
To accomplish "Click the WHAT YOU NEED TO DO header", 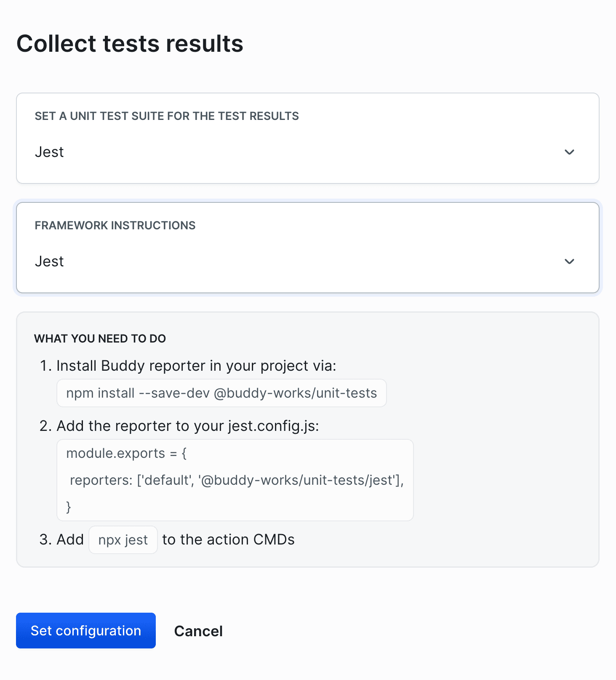I will coord(100,338).
